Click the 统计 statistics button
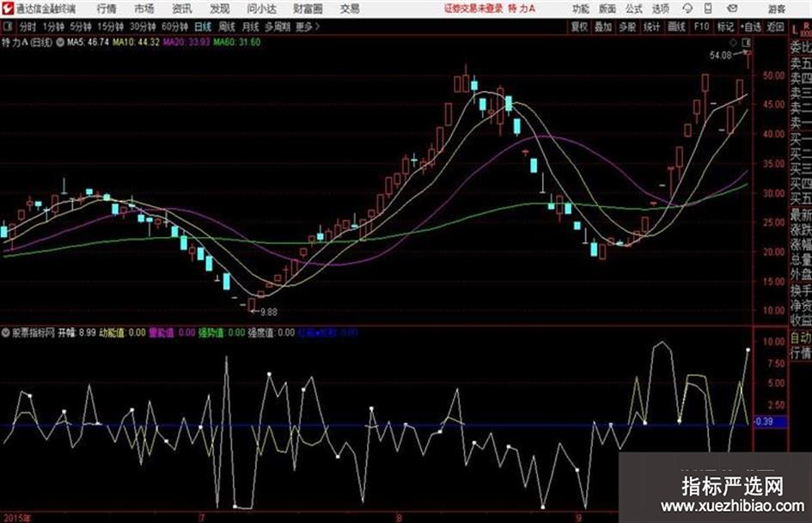Image resolution: width=812 pixels, height=523 pixels. click(x=652, y=27)
